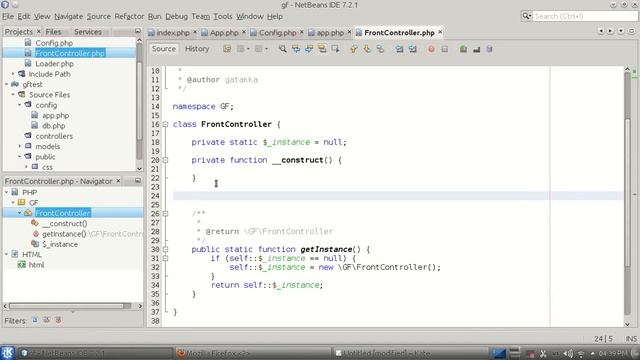Open the Navigate menu
The width and height of the screenshot is (640, 360).
(68, 16)
